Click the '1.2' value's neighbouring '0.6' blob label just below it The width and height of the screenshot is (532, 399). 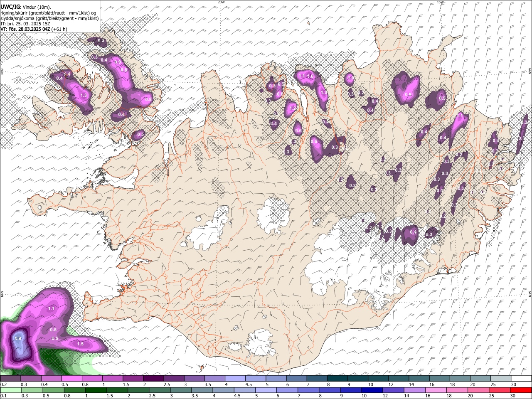pyautogui.click(x=298, y=131)
